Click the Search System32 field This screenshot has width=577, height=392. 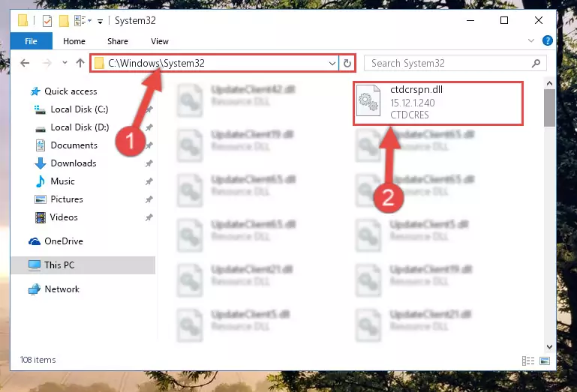(455, 63)
